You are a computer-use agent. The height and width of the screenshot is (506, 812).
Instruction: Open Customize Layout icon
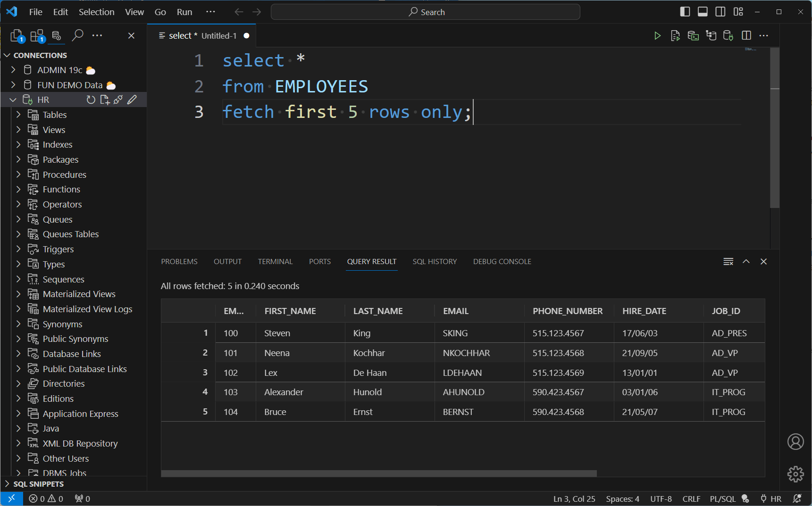point(738,12)
